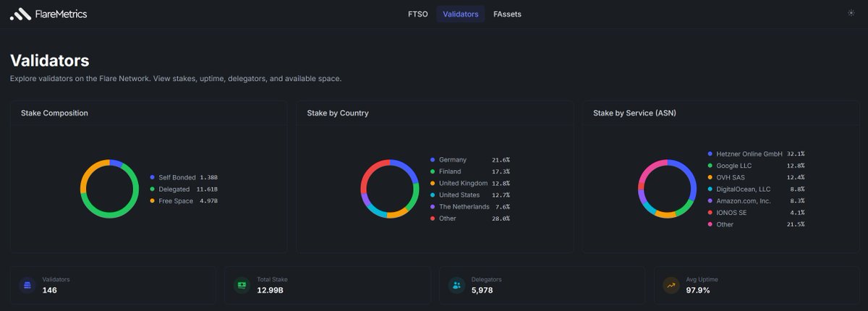Click the Free Space orange legend dot
The width and height of the screenshot is (868, 311).
coord(152,201)
